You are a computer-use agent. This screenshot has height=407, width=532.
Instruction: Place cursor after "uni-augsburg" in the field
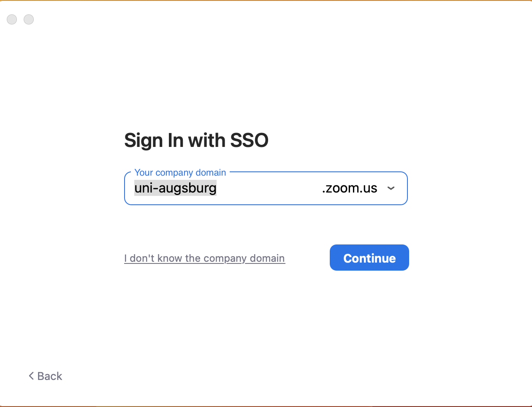(x=217, y=188)
